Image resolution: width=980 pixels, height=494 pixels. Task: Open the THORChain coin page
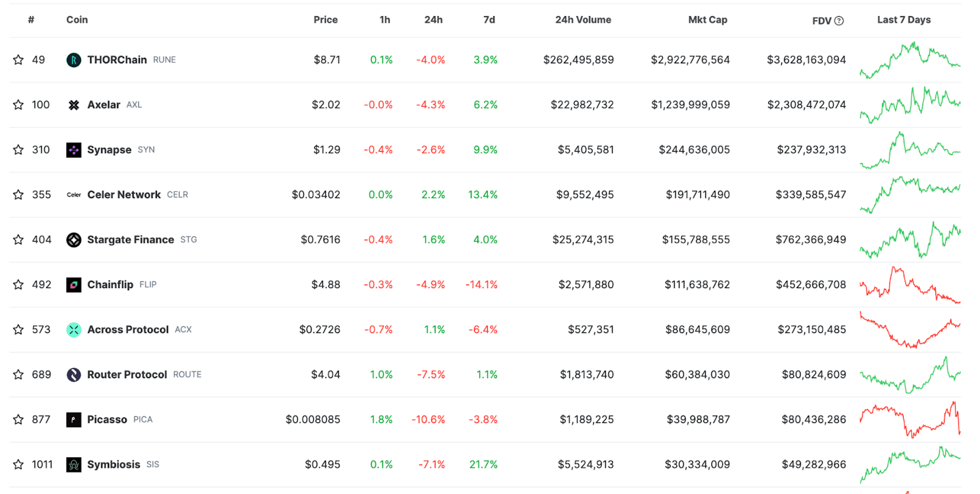click(x=117, y=60)
